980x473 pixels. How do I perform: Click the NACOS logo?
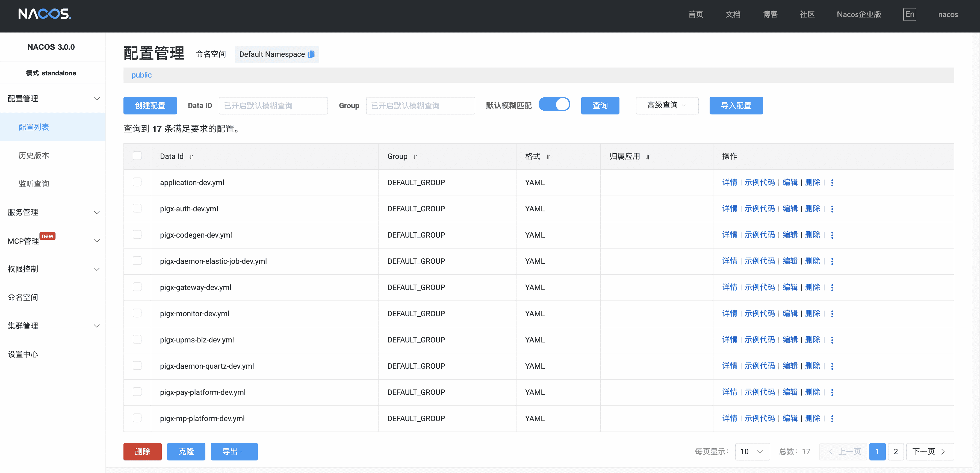coord(45,14)
